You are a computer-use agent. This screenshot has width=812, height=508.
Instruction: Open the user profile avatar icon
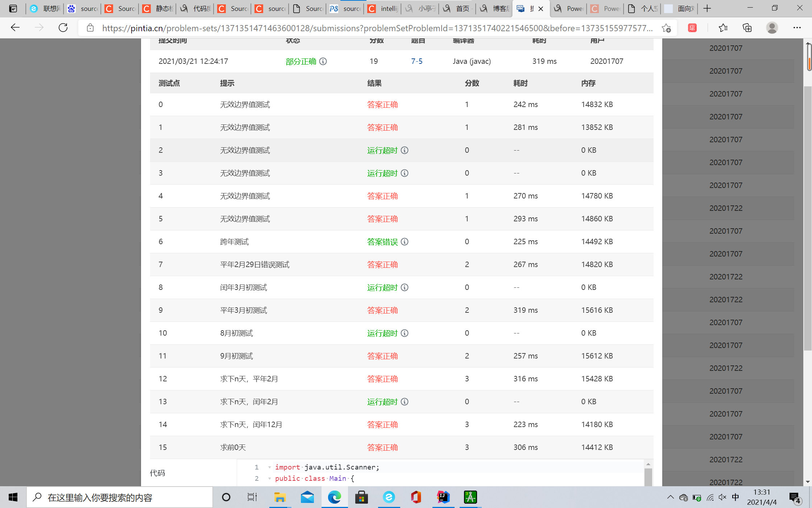(772, 28)
